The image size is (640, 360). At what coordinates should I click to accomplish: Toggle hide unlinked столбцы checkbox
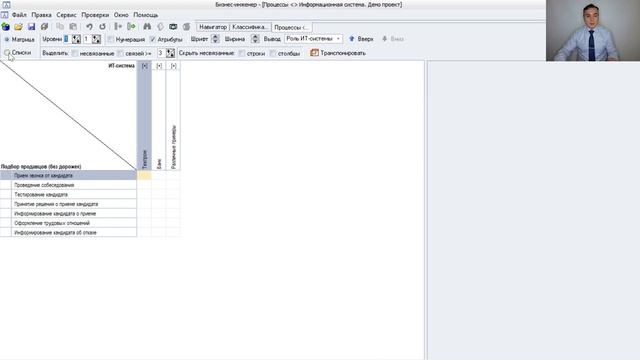point(273,53)
